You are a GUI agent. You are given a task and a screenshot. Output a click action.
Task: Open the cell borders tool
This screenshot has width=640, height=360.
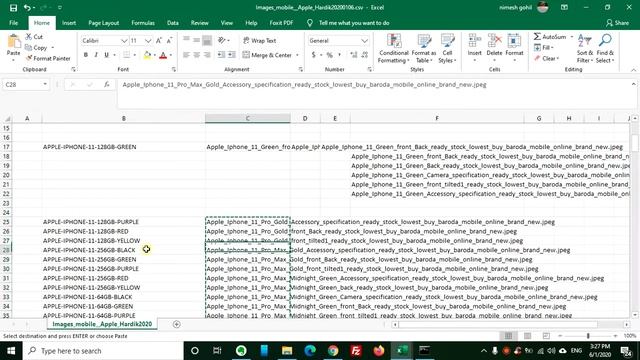point(127,55)
